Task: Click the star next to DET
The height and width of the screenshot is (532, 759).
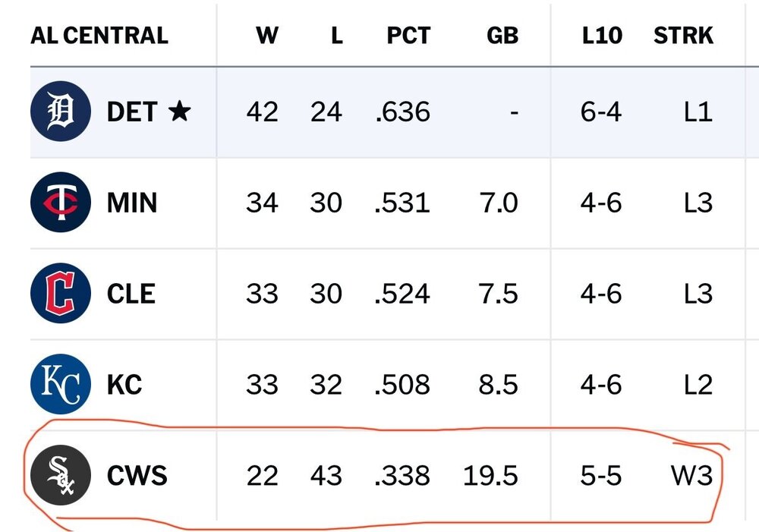Action: coord(179,112)
